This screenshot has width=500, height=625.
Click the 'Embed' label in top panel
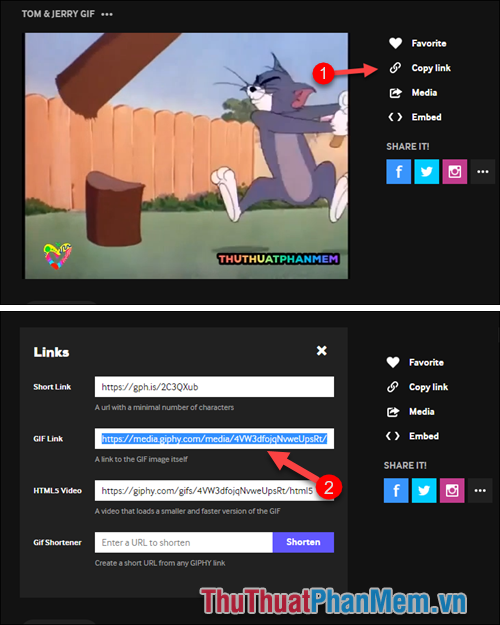[x=427, y=117]
